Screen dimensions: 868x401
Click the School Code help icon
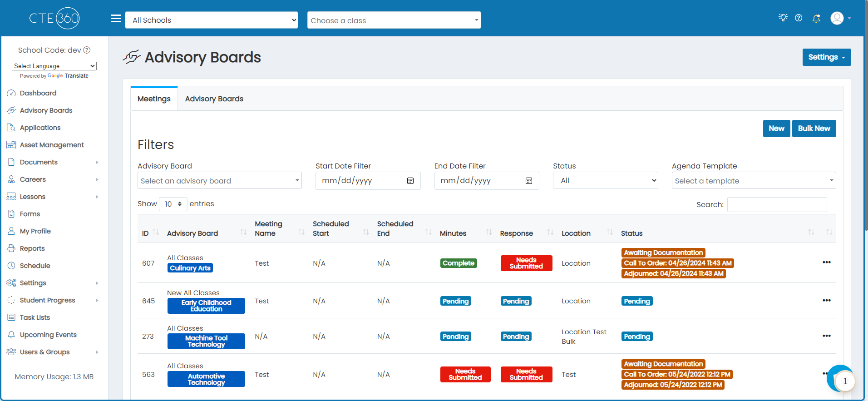point(87,50)
